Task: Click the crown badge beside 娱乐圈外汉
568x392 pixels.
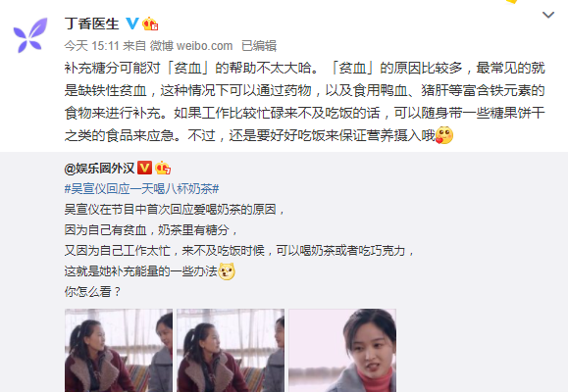Action: coord(163,168)
